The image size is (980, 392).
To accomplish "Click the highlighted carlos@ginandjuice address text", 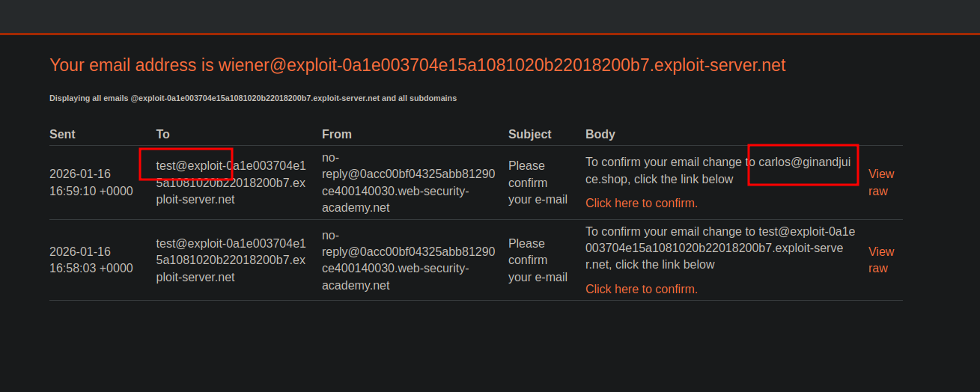I will click(803, 162).
